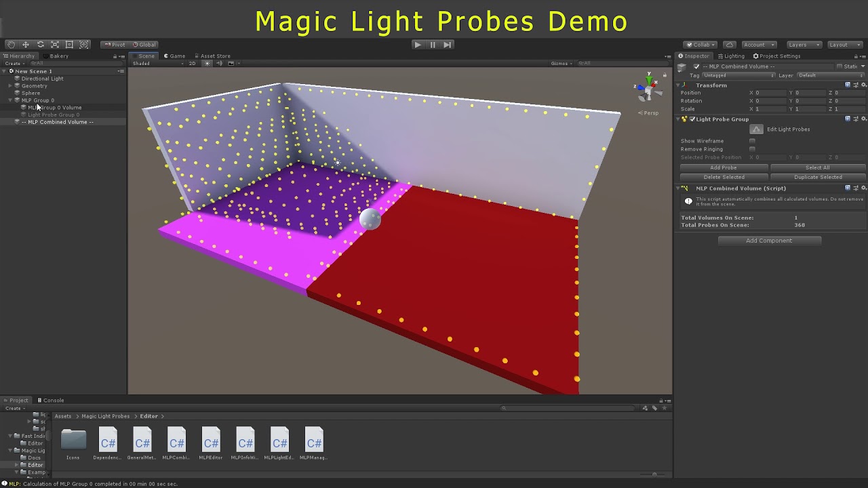Click the Position X field
The image size is (868, 488).
point(771,93)
